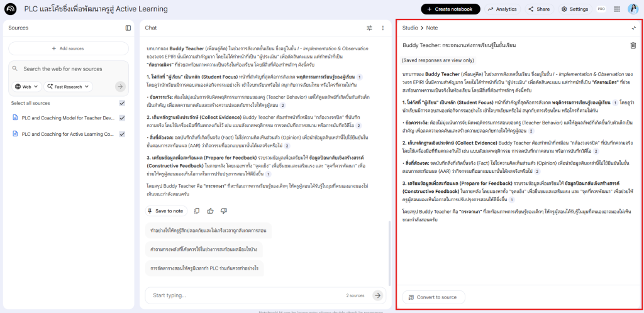
Task: Give thumbs up to the response
Action: point(210,211)
